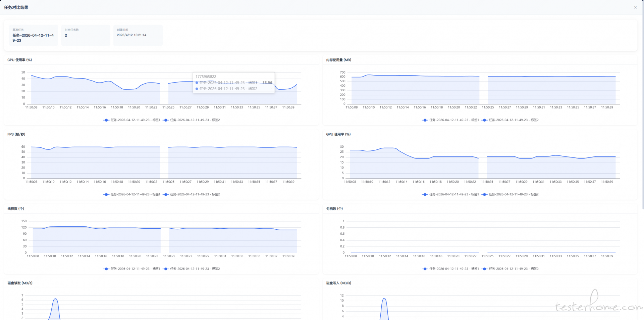Image resolution: width=644 pixels, height=320 pixels.
Task: Toggle 标签1 legend in FPS chart
Action: [132, 194]
